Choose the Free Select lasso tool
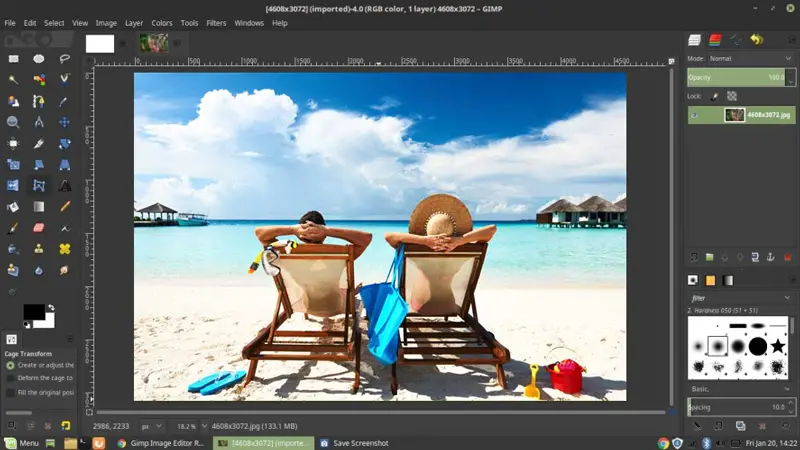Image resolution: width=800 pixels, height=450 pixels. [x=64, y=59]
